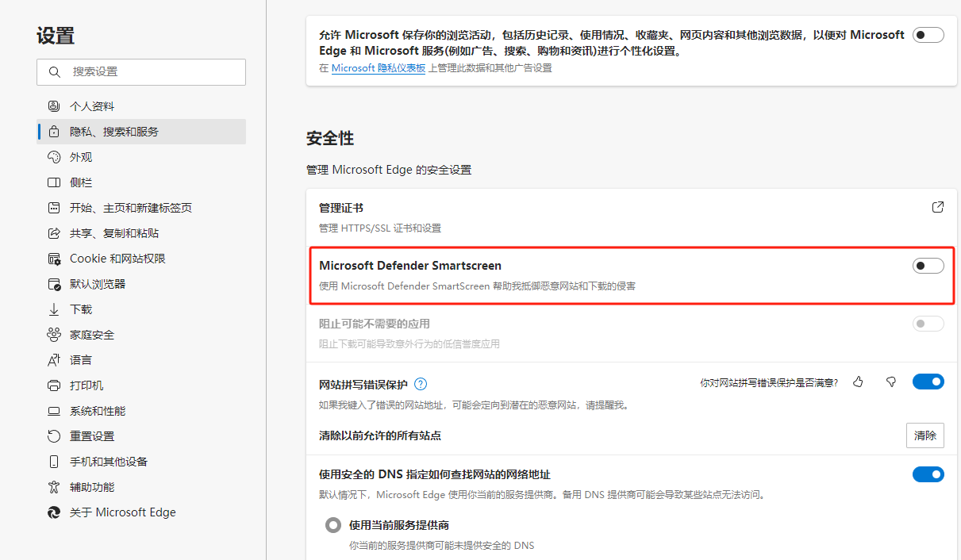Click the appearance icon beside 外观

coord(54,157)
